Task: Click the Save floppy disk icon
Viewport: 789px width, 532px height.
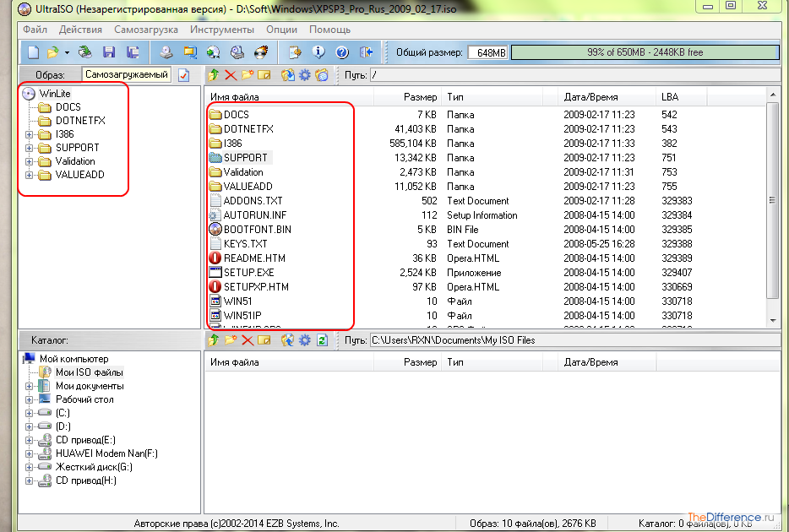Action: [x=108, y=52]
